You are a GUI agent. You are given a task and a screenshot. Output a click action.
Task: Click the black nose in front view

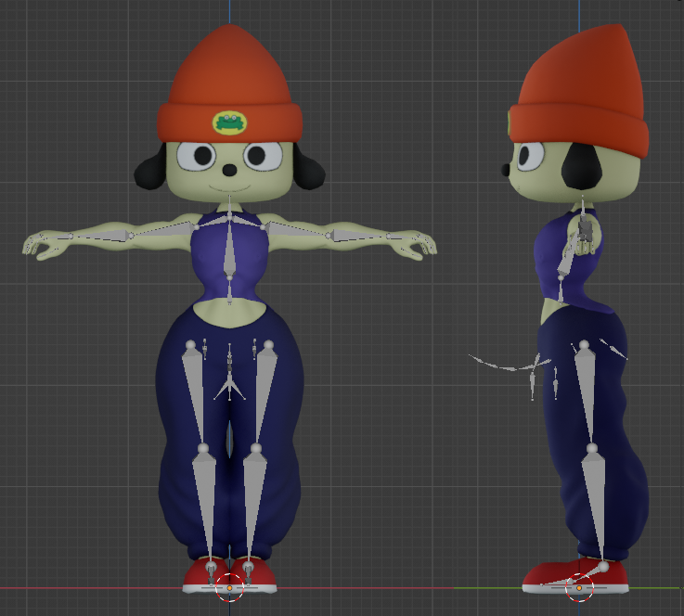(230, 170)
